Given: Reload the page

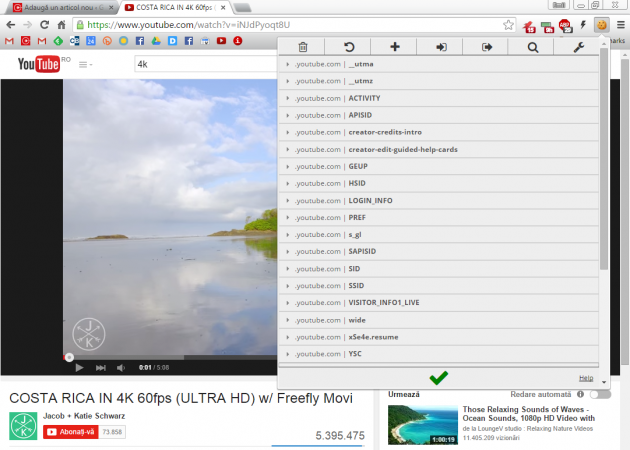Looking at the screenshot, I should [x=44, y=25].
